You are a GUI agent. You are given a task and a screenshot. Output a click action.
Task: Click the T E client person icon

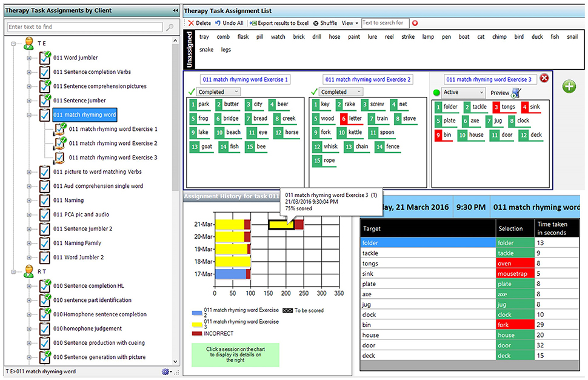(x=29, y=44)
